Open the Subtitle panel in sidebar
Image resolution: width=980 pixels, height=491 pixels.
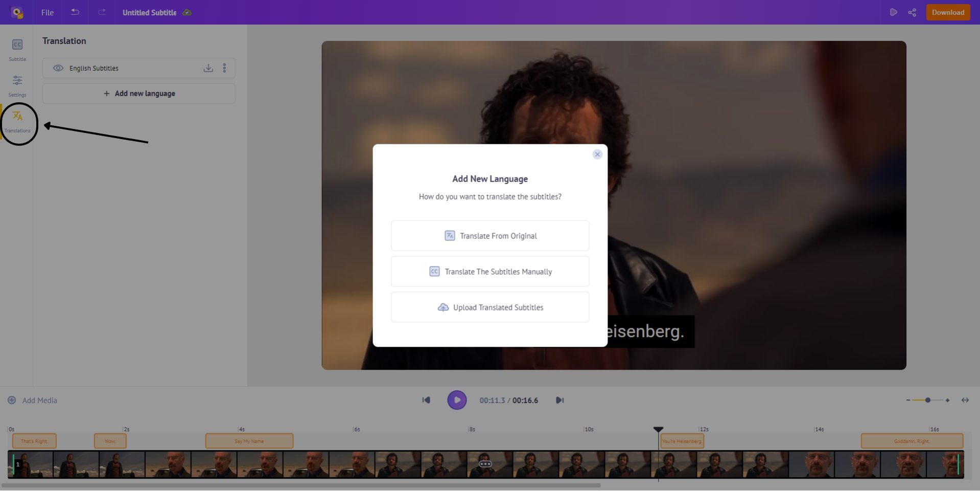pos(17,50)
